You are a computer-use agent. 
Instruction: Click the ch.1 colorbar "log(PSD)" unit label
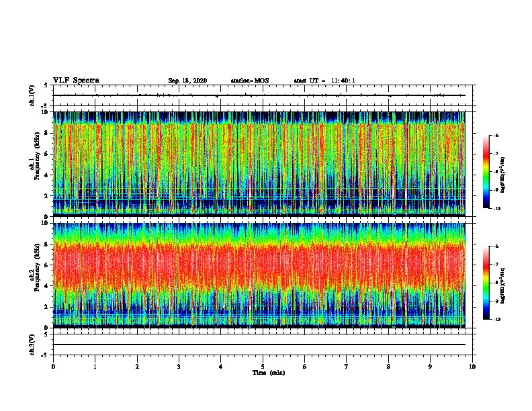pyautogui.click(x=503, y=175)
